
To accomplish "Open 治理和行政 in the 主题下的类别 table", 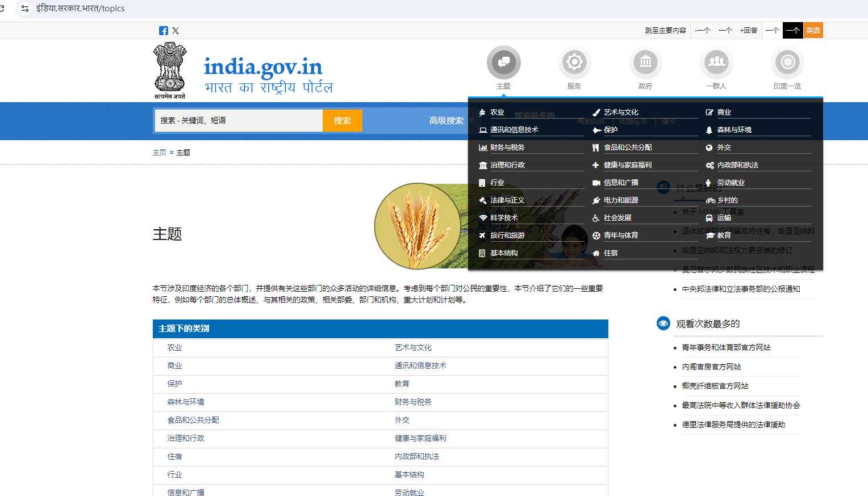I will 186,439.
